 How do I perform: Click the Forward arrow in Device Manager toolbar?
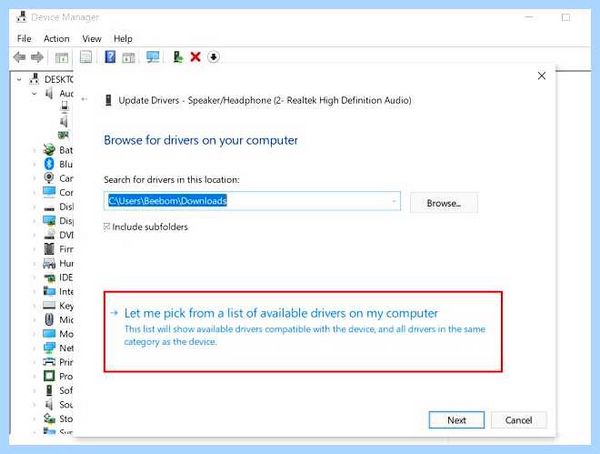click(x=37, y=57)
